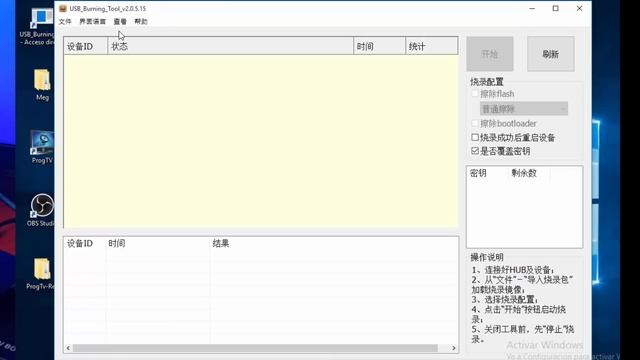Uncheck 是否覆盖密钥 checkbox

click(475, 151)
